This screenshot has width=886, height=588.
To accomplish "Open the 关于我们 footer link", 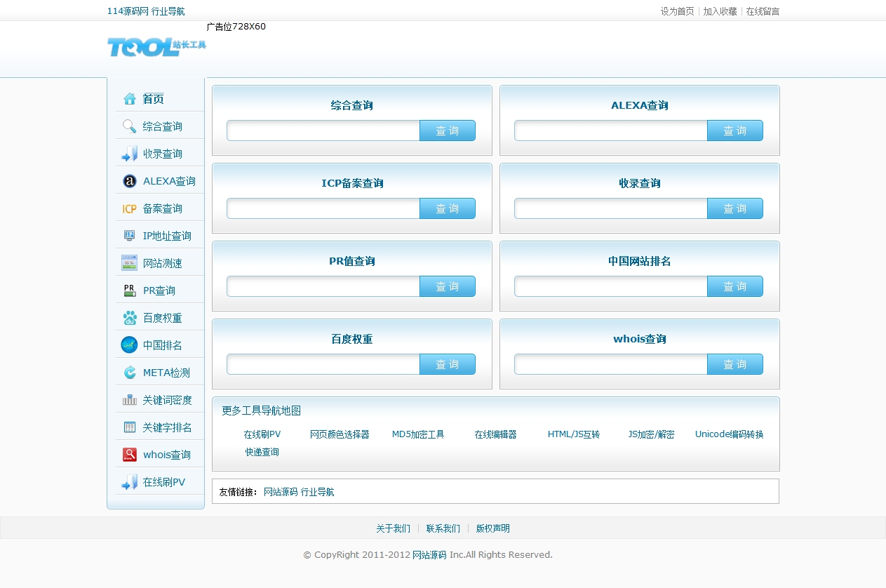I will click(394, 528).
